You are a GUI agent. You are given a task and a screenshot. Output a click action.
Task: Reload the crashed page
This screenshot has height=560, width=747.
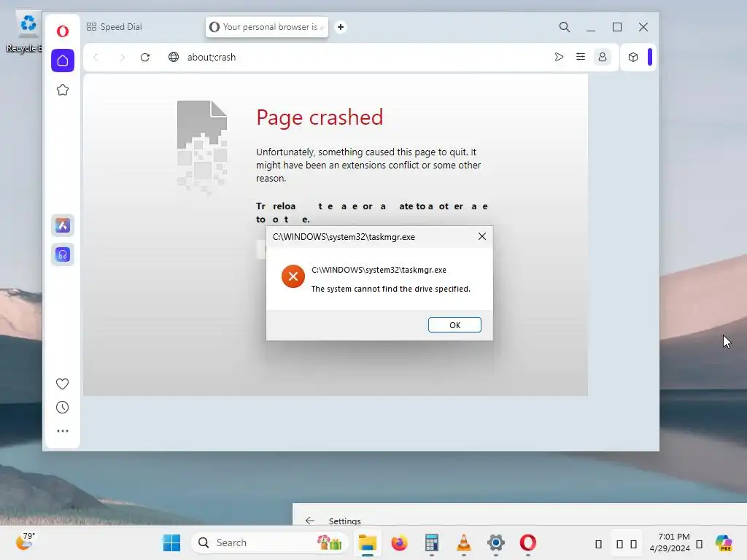[x=145, y=57]
